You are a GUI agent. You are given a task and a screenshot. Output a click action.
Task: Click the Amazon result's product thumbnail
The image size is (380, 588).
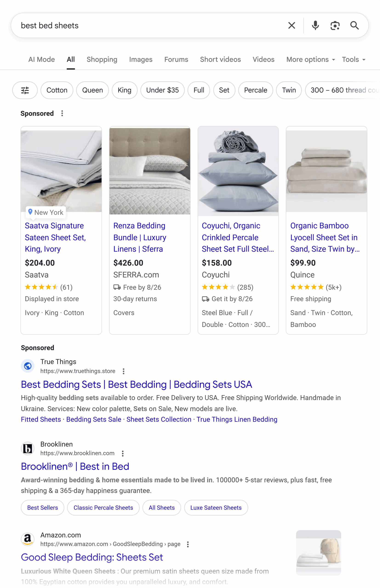(x=318, y=552)
